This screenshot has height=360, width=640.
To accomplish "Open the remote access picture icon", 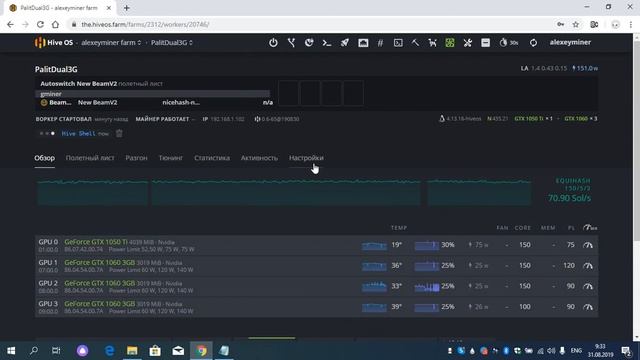I will [363, 43].
